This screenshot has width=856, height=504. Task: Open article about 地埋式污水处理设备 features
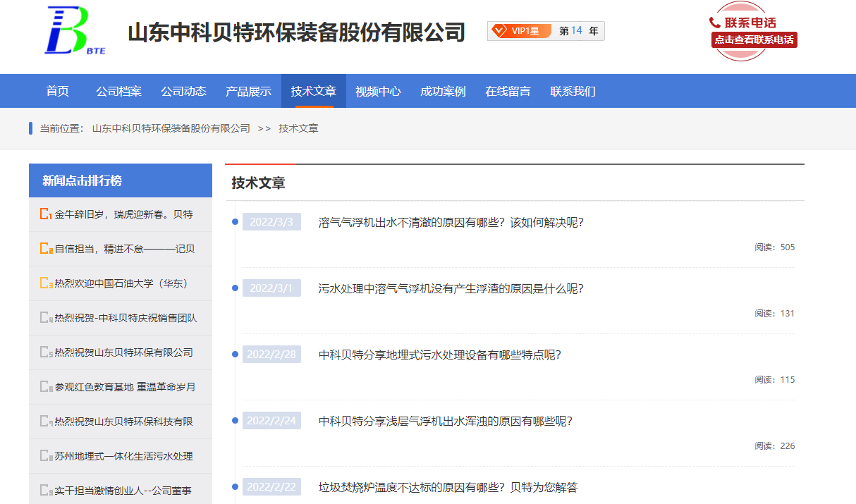tap(439, 355)
